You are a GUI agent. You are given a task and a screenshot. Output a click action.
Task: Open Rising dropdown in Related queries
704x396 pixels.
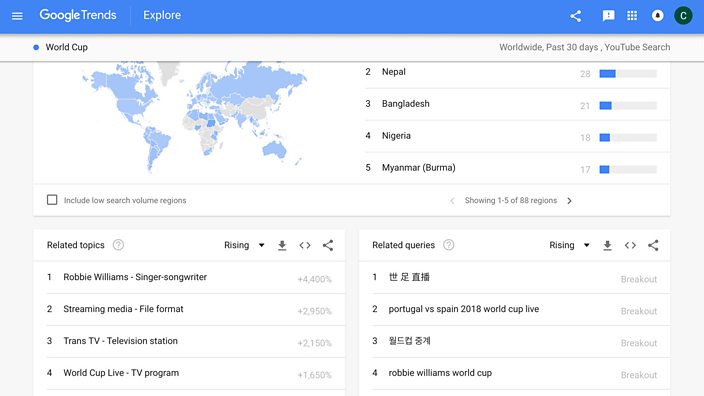pos(569,245)
